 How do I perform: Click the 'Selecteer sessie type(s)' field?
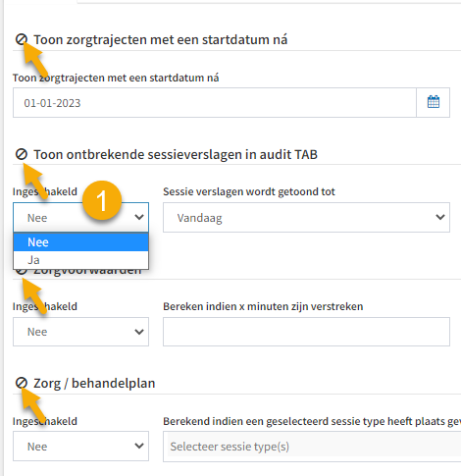click(x=312, y=447)
